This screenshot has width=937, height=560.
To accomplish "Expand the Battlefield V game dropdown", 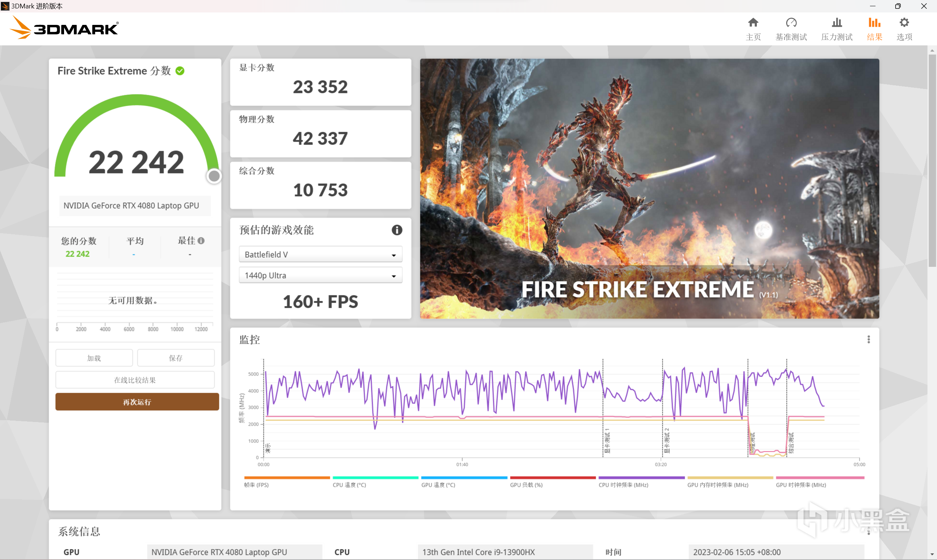I will pyautogui.click(x=320, y=255).
